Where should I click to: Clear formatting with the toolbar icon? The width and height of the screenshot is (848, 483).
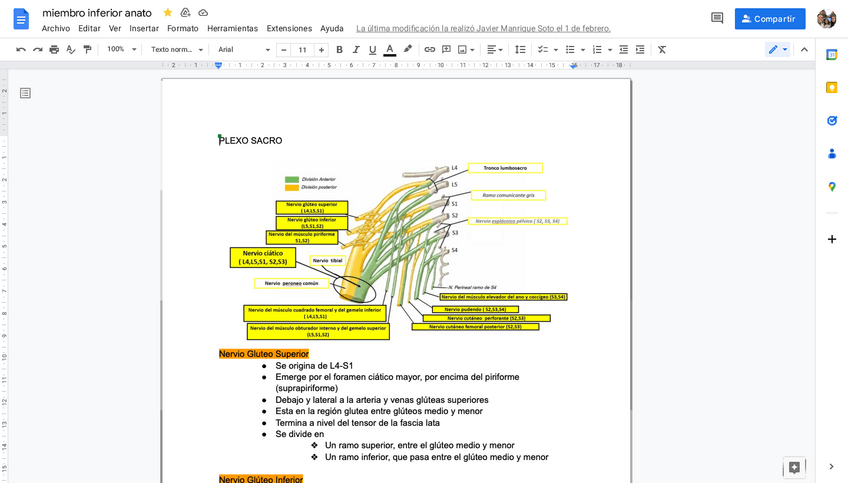tap(662, 49)
